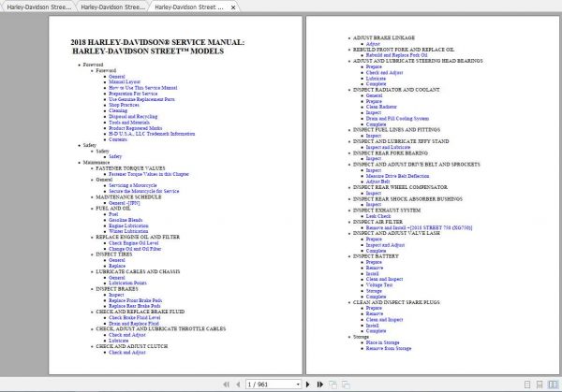The width and height of the screenshot is (562, 392).
Task: Open the Cleaning link
Action: click(x=118, y=110)
